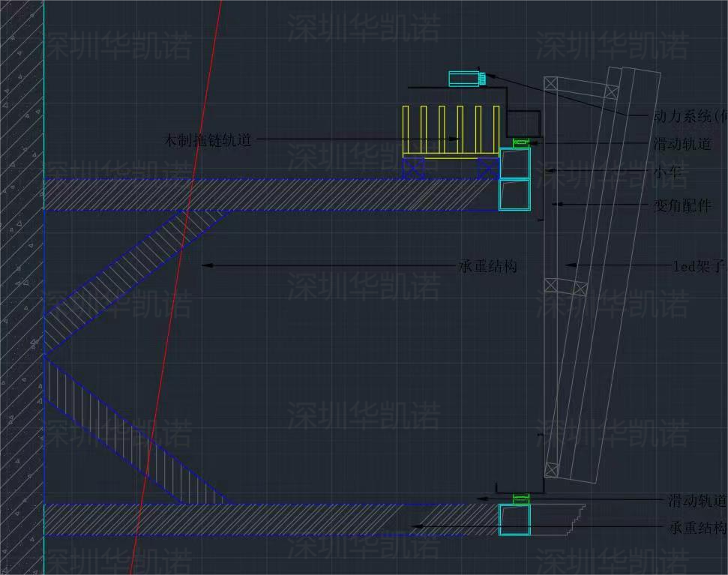
Task: Select the upper 滑动轨道 label
Action: [682, 144]
